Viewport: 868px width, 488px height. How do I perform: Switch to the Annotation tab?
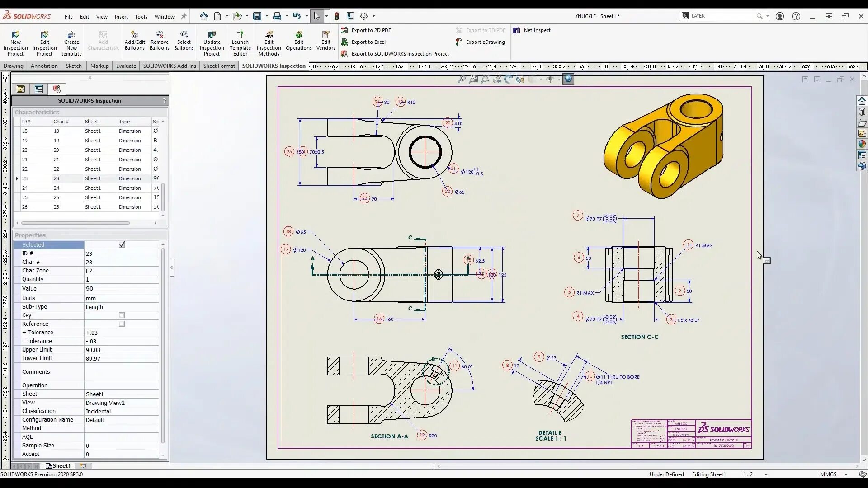(x=44, y=66)
